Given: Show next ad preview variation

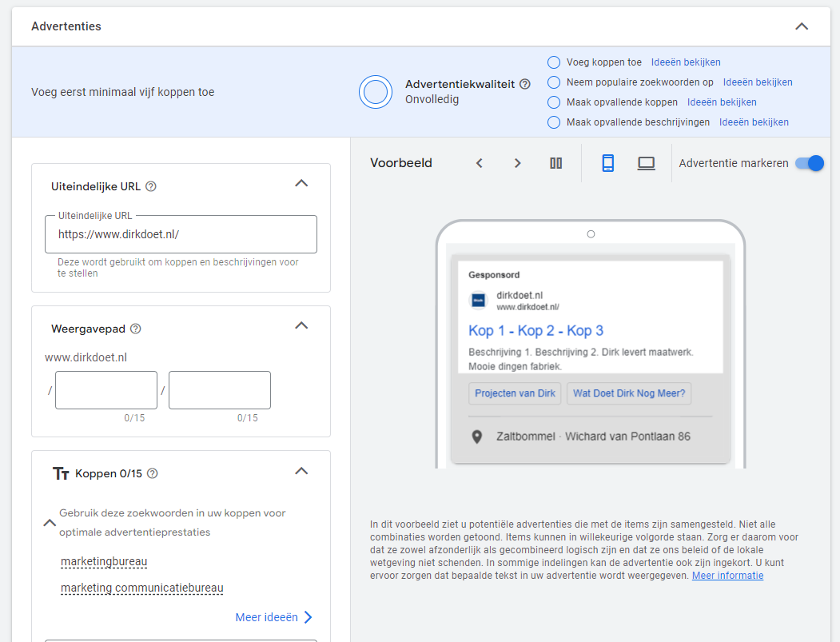Looking at the screenshot, I should click(x=517, y=163).
